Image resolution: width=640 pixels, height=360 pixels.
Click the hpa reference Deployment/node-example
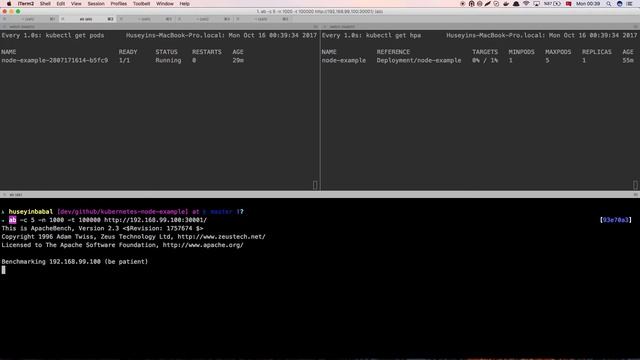coord(419,60)
